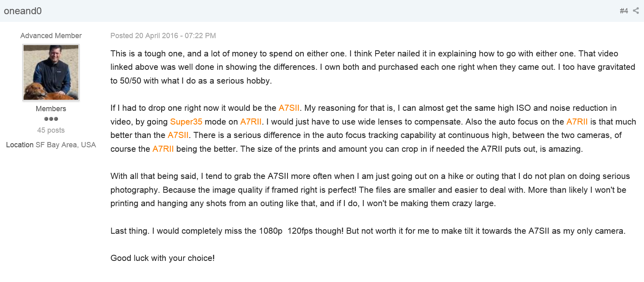Click the A7SII link after 'better than the'
The image size is (644, 282).
[x=178, y=135]
